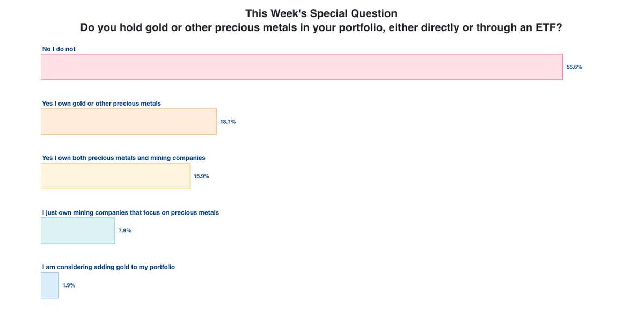The height and width of the screenshot is (324, 644).
Task: Select the orange bar for owning gold
Action: pyautogui.click(x=129, y=122)
